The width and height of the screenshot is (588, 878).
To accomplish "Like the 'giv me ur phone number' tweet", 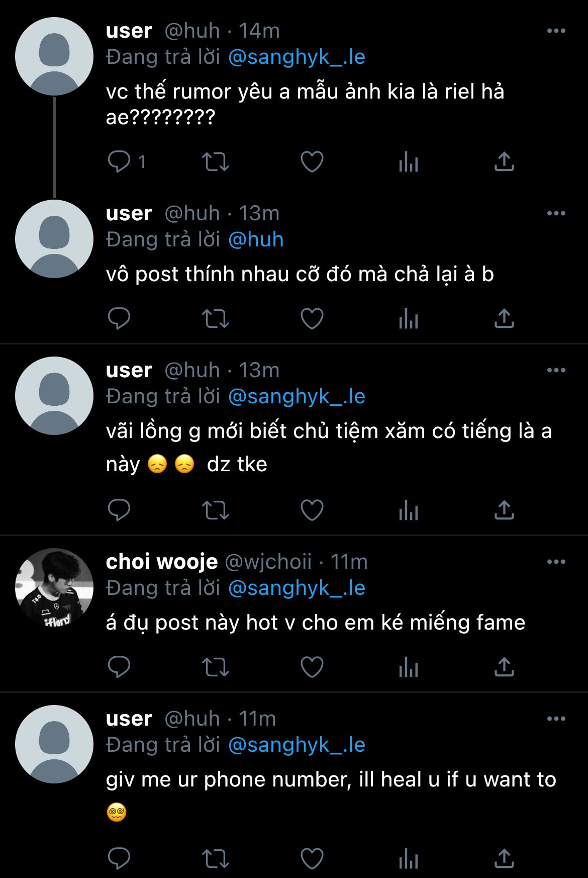I will point(312,858).
